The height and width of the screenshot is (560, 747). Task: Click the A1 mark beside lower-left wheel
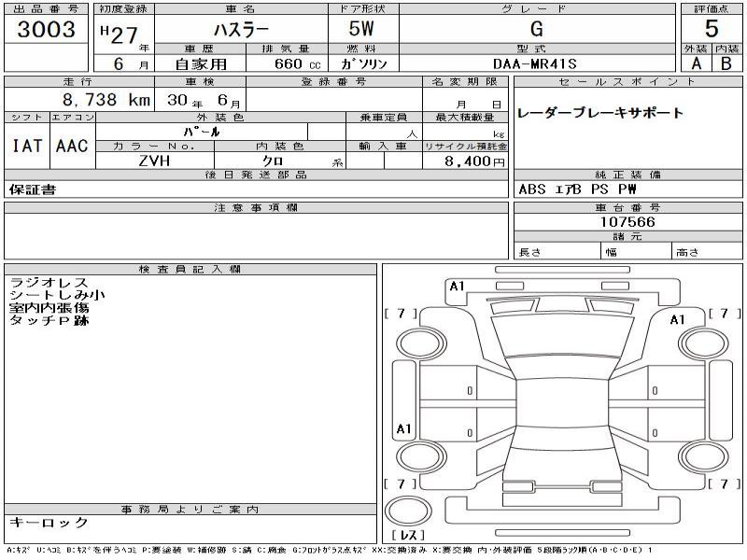(x=404, y=429)
